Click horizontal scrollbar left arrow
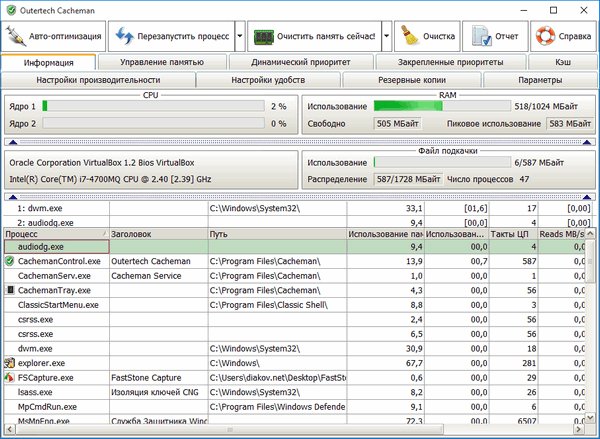The height and width of the screenshot is (439, 600). pyautogui.click(x=10, y=429)
